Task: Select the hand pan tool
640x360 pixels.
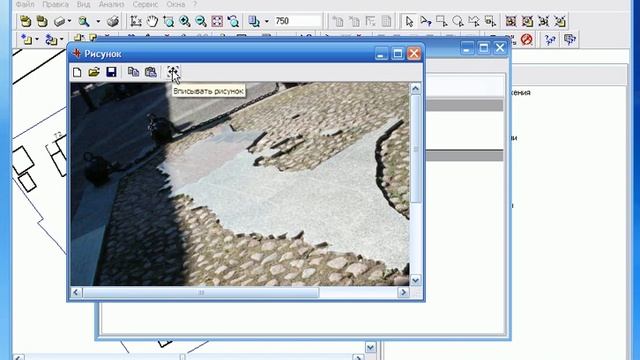Action: coord(152,21)
